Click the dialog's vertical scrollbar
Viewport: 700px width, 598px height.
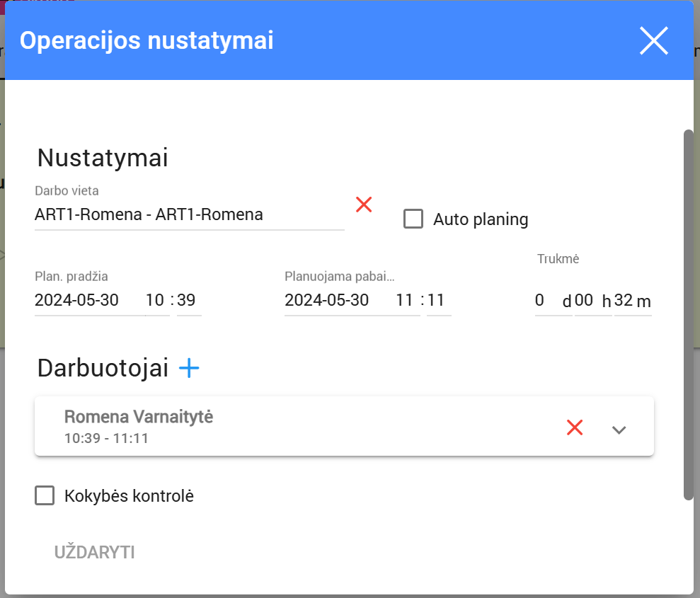coord(688,314)
